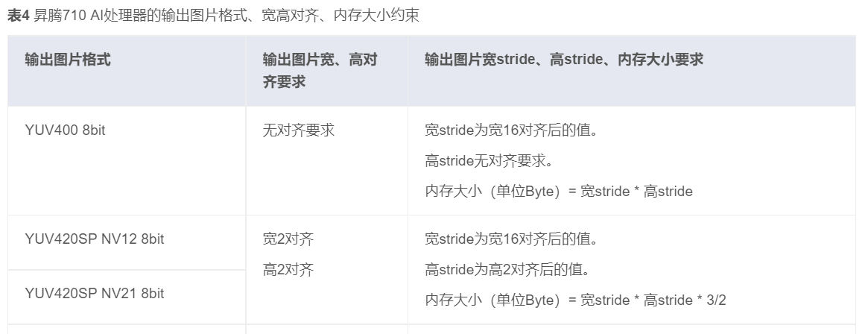Click 宽stride为宽16对齐后的值 in the YUV420SP row
868x334 pixels.
click(x=512, y=240)
